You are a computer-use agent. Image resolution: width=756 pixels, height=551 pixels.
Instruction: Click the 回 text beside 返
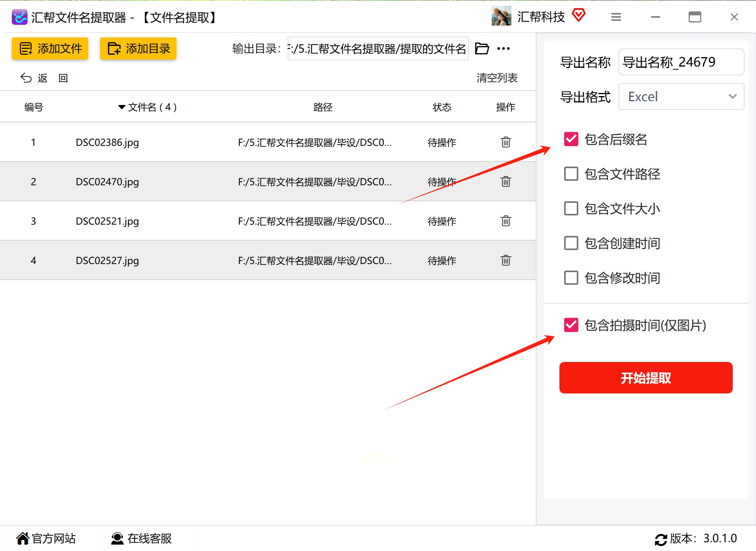[63, 78]
